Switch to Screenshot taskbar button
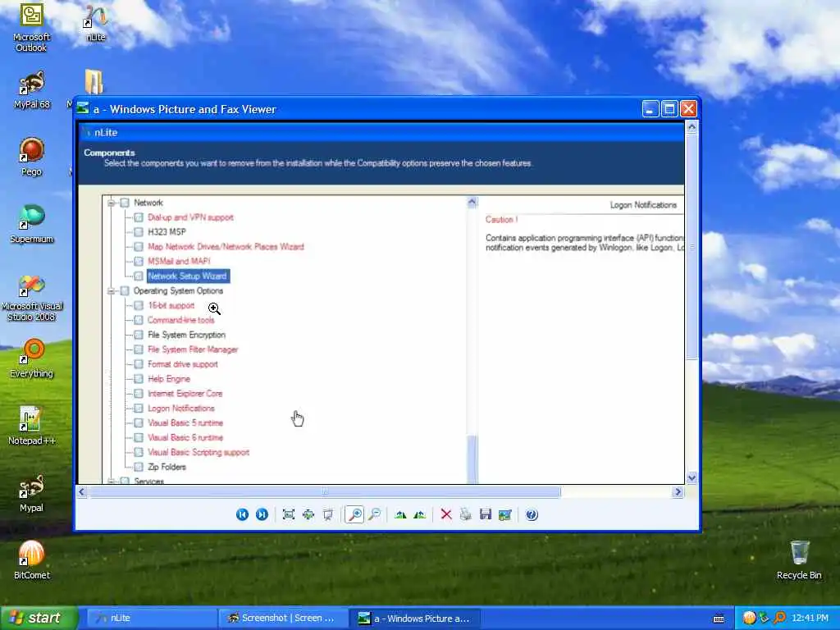The height and width of the screenshot is (630, 840). 283,619
